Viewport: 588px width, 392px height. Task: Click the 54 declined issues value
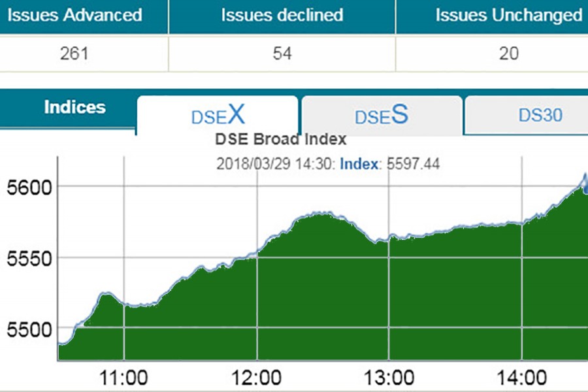(282, 54)
